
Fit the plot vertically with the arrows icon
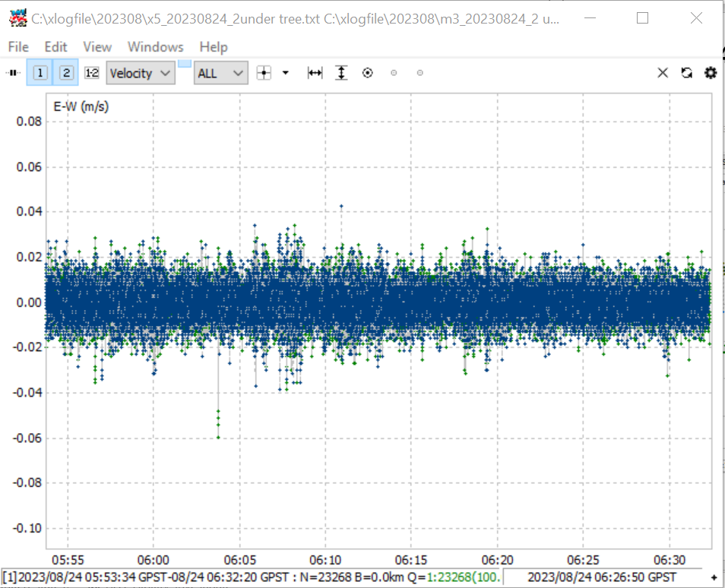pyautogui.click(x=341, y=73)
